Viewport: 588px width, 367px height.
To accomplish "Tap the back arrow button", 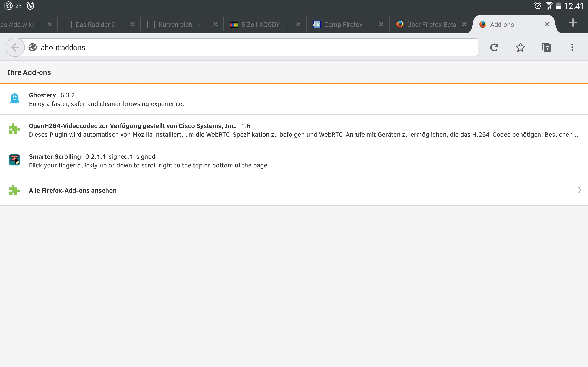I will click(15, 47).
